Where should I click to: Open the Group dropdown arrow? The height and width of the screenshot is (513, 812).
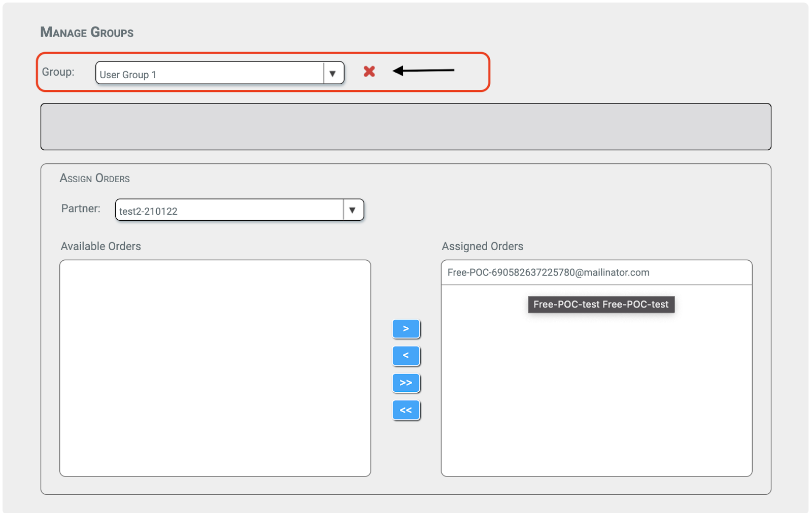333,74
